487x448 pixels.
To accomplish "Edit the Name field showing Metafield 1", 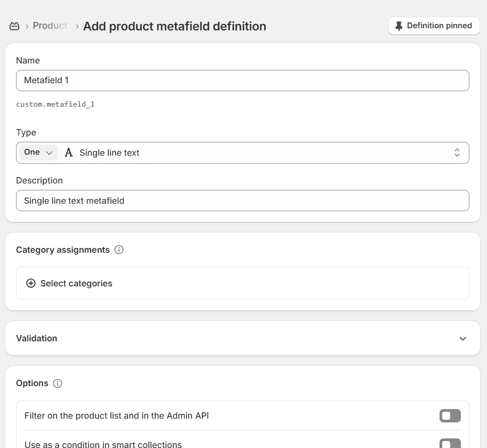I will pos(243,80).
